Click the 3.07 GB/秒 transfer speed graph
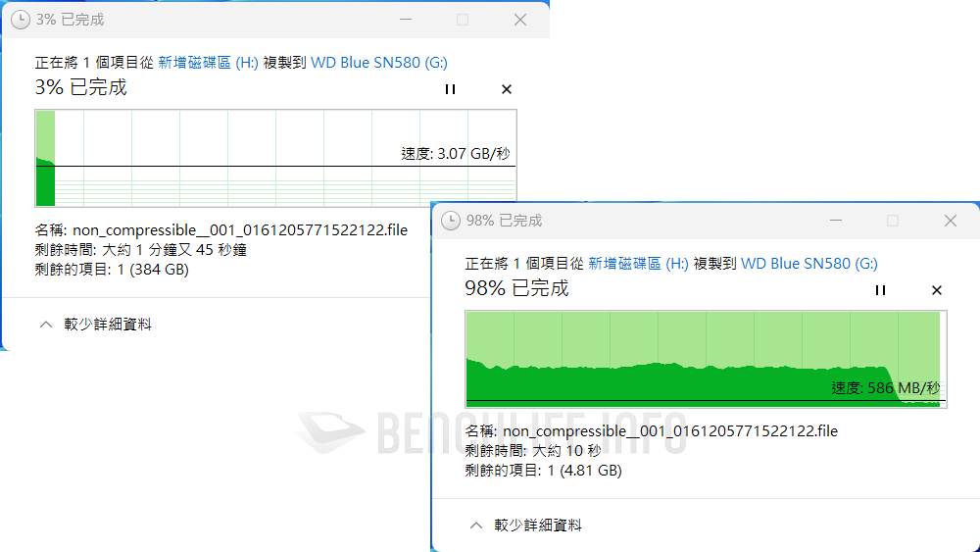The width and height of the screenshot is (980, 552). [x=275, y=158]
